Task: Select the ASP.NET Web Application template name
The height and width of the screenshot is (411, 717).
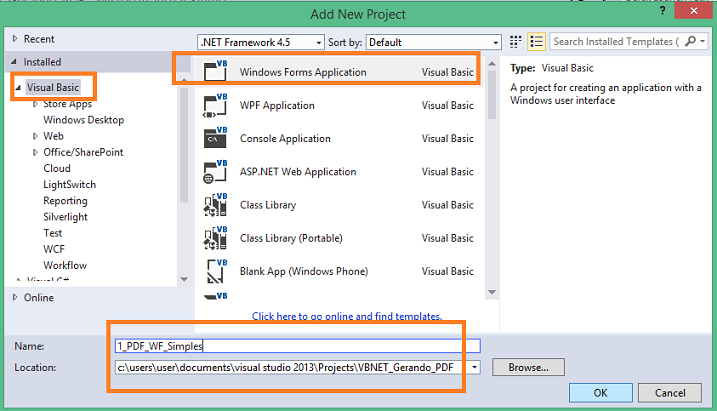Action: coord(298,172)
